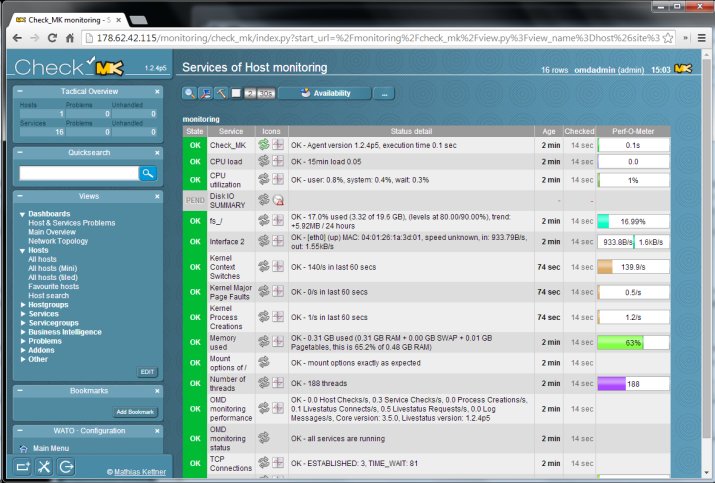Open the graph icon for TCP Connections

point(278,462)
